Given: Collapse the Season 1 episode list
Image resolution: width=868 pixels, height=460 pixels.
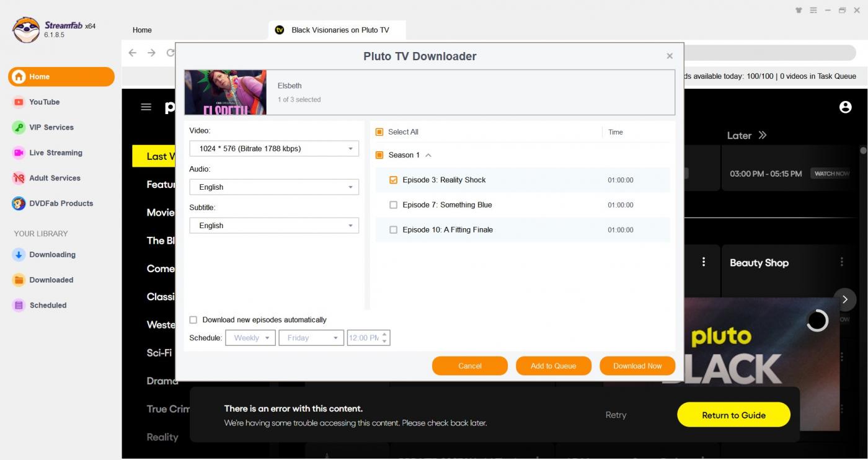Looking at the screenshot, I should [428, 156].
